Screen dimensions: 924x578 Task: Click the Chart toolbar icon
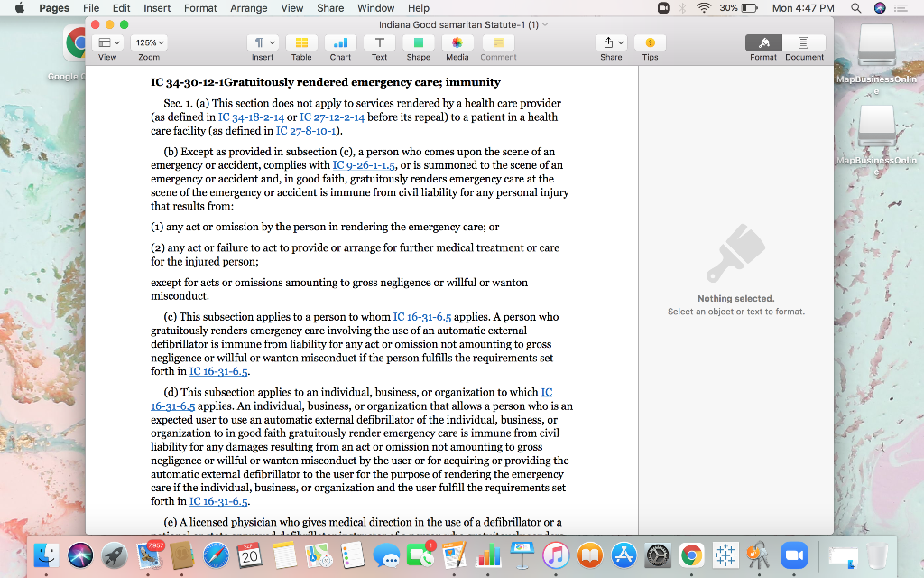click(x=340, y=42)
